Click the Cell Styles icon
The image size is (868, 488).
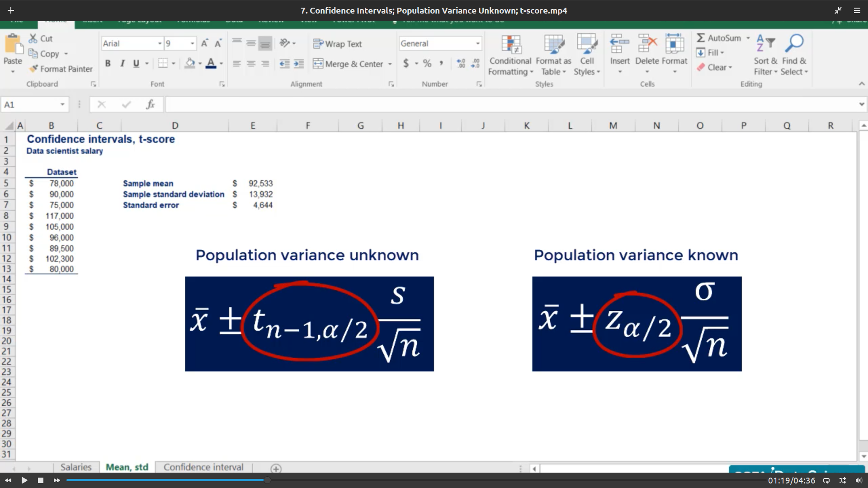(587, 44)
